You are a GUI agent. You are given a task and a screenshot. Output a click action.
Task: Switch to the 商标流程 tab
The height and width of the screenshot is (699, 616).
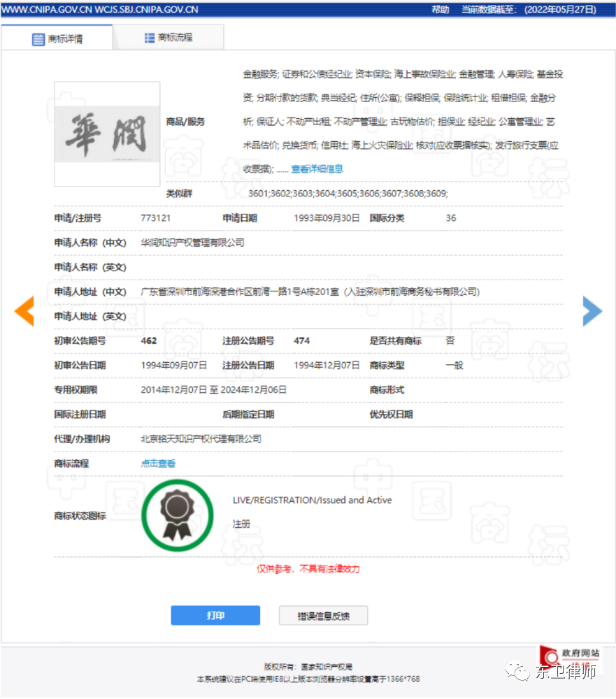tap(169, 38)
